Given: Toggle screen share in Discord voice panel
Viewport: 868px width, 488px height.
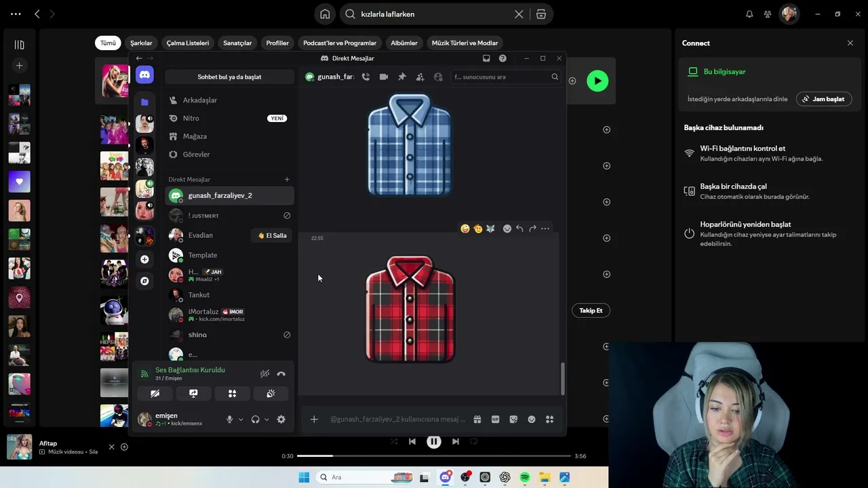Looking at the screenshot, I should (193, 393).
